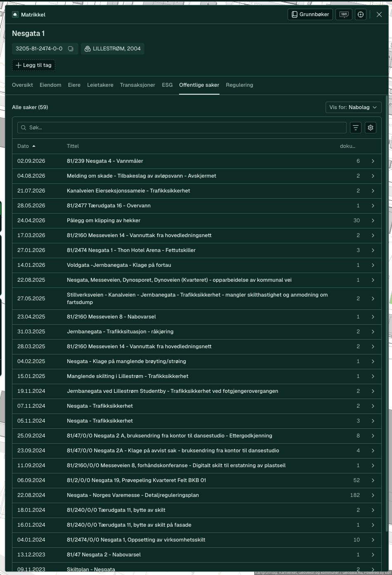Open chevron for Messeveien 8 - Nabovarsel row

click(x=373, y=317)
